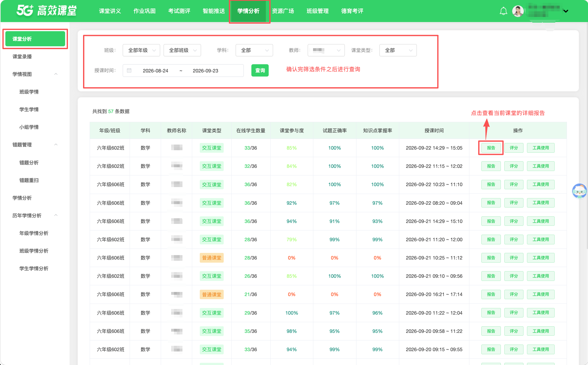Screen dimensions: 588x365
Task: Select the 学情分析 top tab
Action: tap(248, 11)
